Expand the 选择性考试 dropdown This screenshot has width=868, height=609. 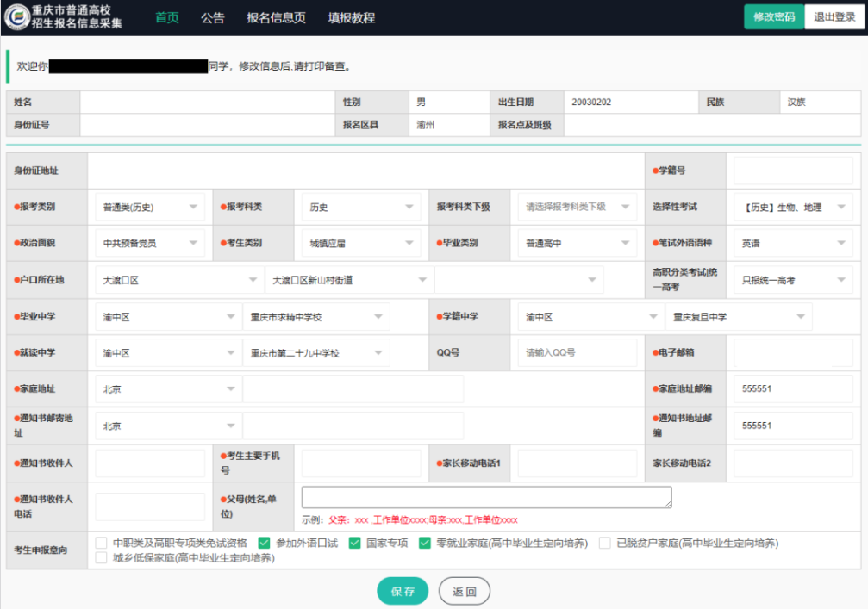click(793, 207)
